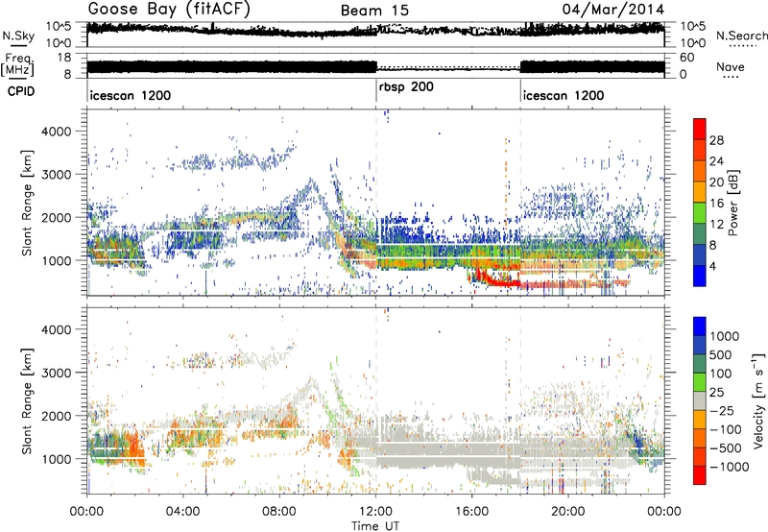Screen dimensions: 768x532
Task: Click the 'N.Search' legend label
Action: [741, 36]
